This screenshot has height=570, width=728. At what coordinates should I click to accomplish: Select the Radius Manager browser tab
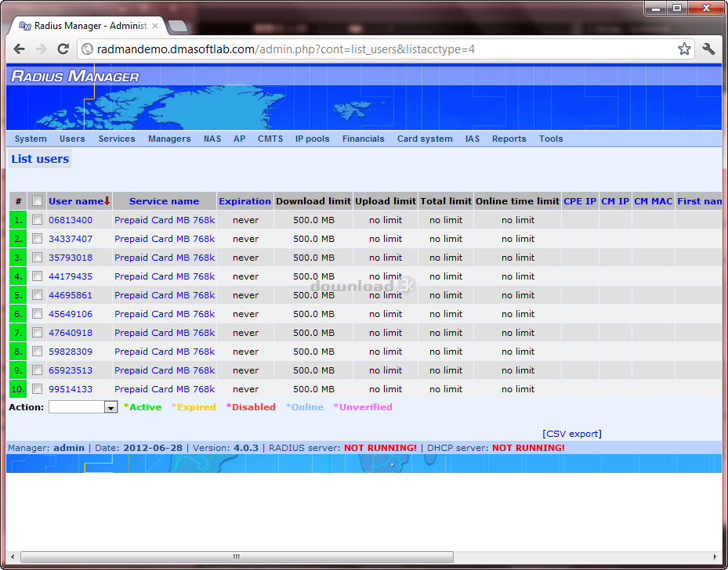point(89,26)
